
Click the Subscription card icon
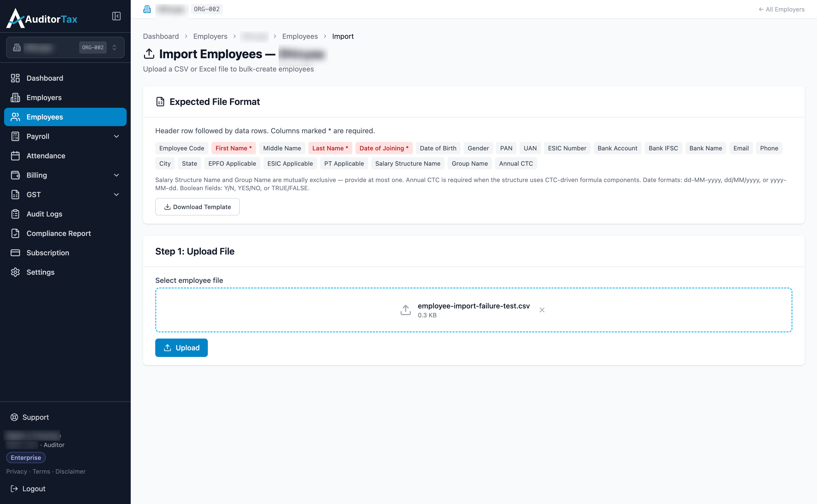pos(15,253)
